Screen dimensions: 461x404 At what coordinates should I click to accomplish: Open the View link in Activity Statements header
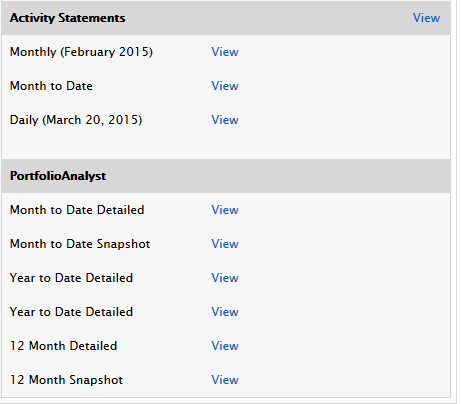coord(426,18)
